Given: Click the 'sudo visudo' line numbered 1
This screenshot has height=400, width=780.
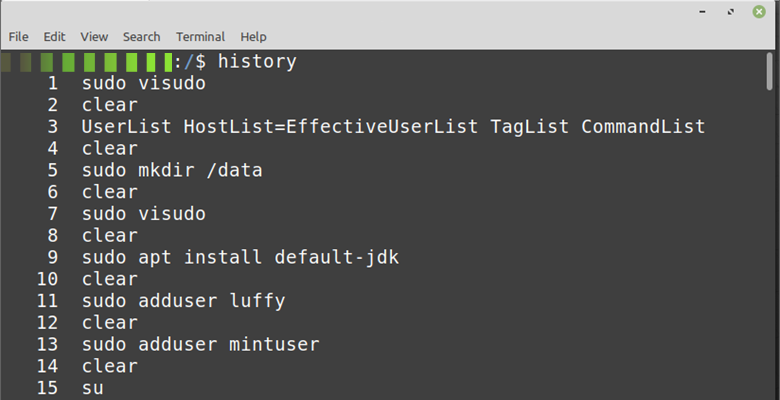Looking at the screenshot, I should point(143,83).
